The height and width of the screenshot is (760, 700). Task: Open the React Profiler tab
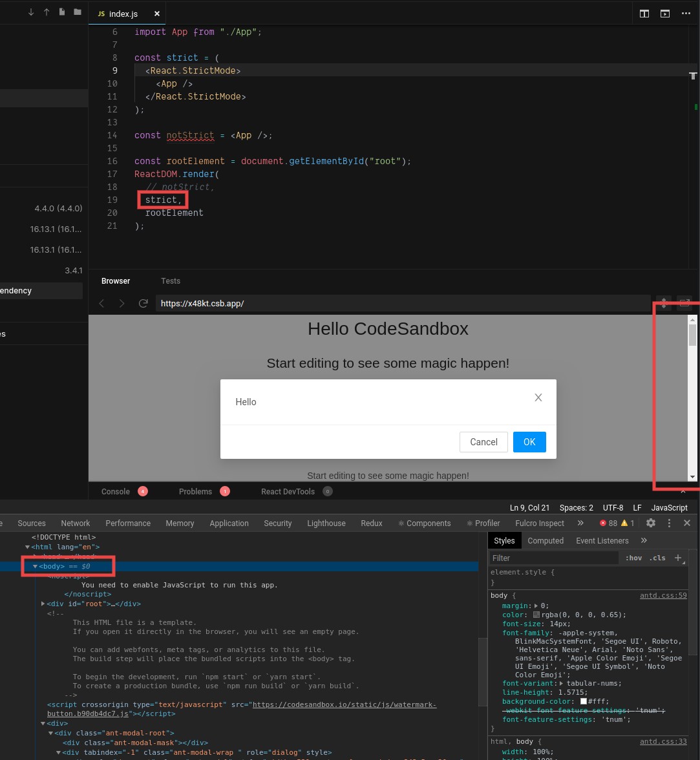coord(483,523)
